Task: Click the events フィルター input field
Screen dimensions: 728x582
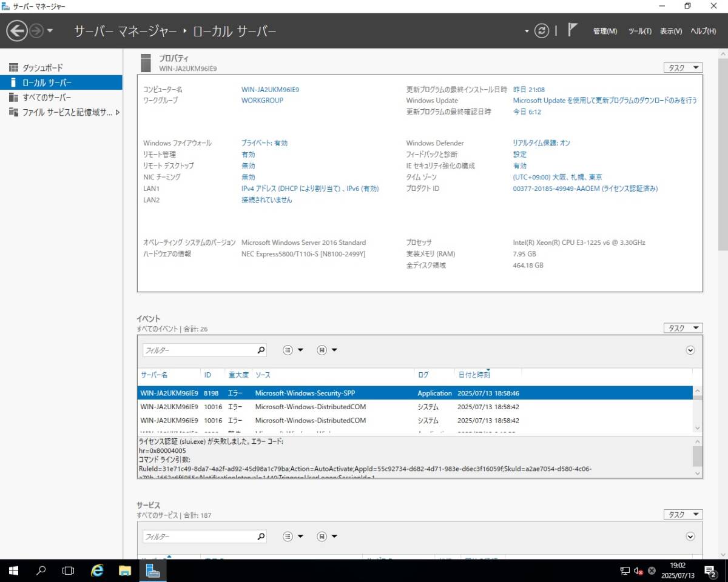Action: click(x=199, y=350)
